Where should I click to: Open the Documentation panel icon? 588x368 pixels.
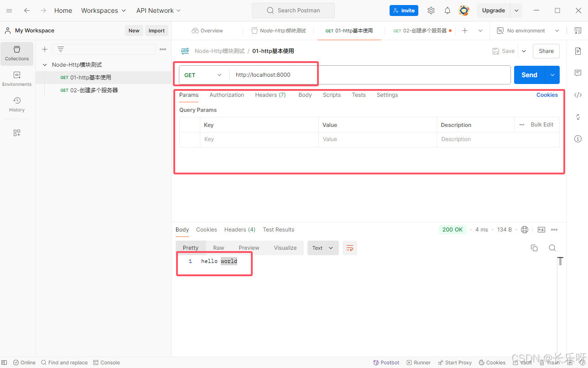click(578, 51)
